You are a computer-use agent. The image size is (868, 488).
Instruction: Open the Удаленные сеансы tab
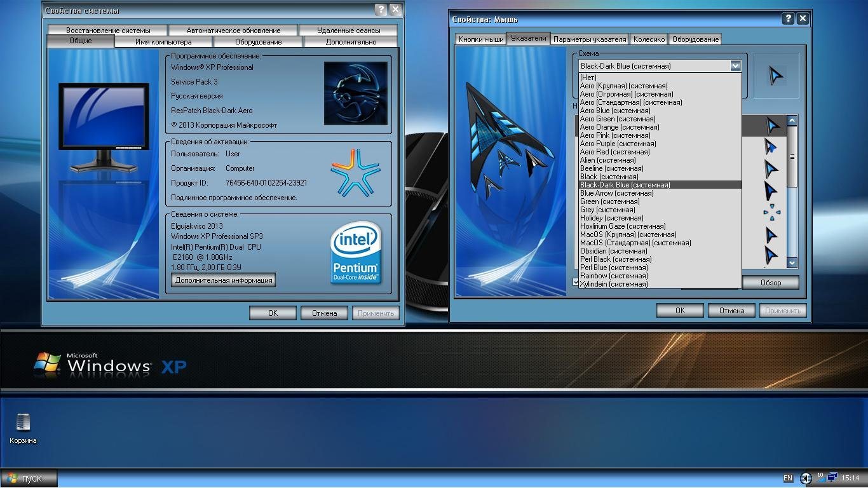pos(348,30)
